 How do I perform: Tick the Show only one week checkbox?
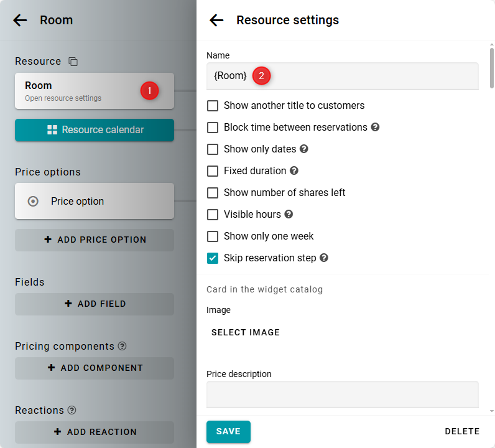click(x=213, y=236)
